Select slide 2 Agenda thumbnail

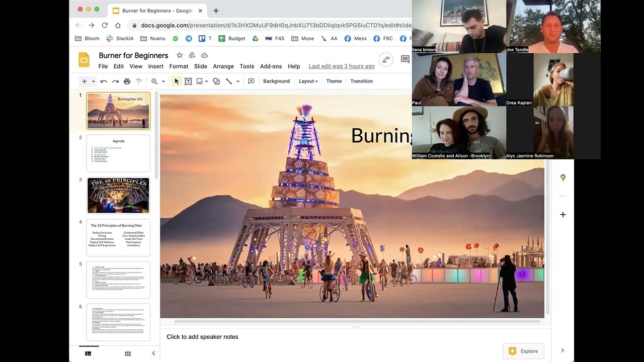tap(118, 153)
